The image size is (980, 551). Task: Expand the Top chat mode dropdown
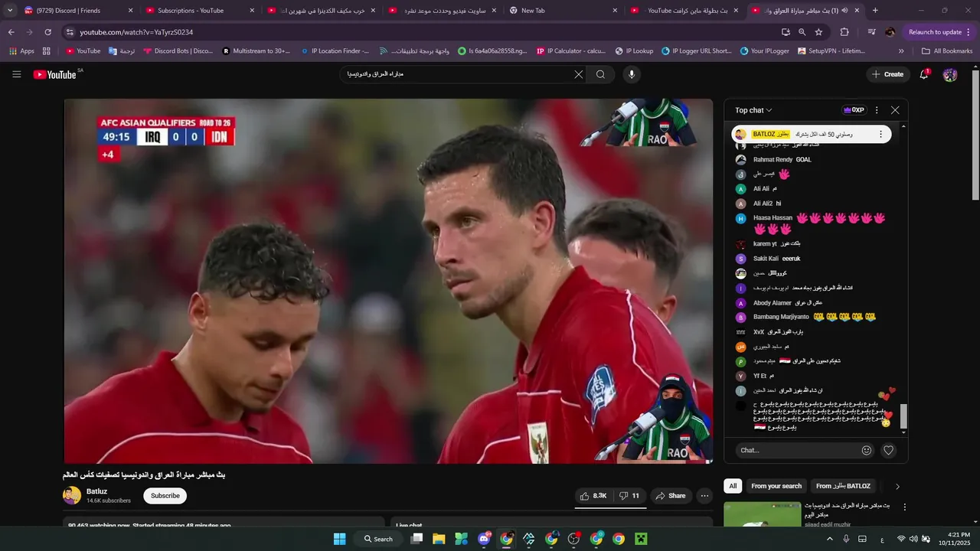click(x=753, y=110)
